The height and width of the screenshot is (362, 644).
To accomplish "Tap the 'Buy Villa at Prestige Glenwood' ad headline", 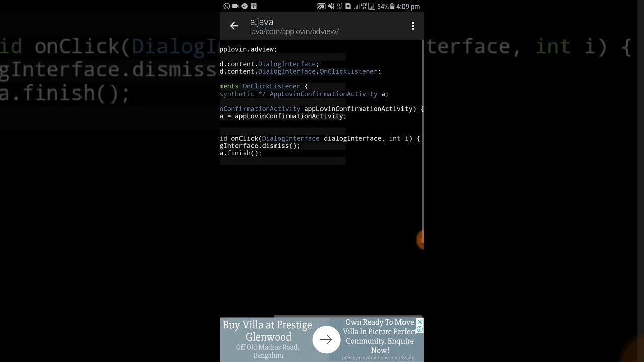I will 268,331.
